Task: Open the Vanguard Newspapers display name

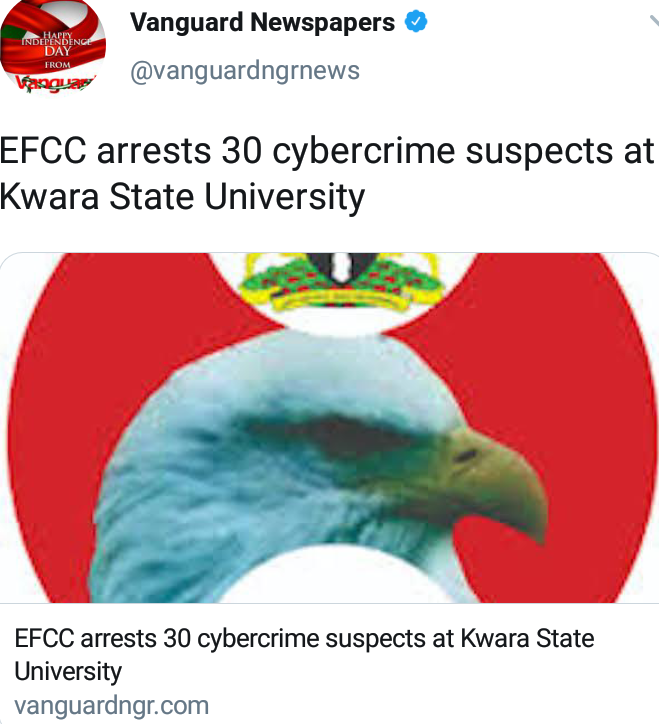Action: pos(262,22)
